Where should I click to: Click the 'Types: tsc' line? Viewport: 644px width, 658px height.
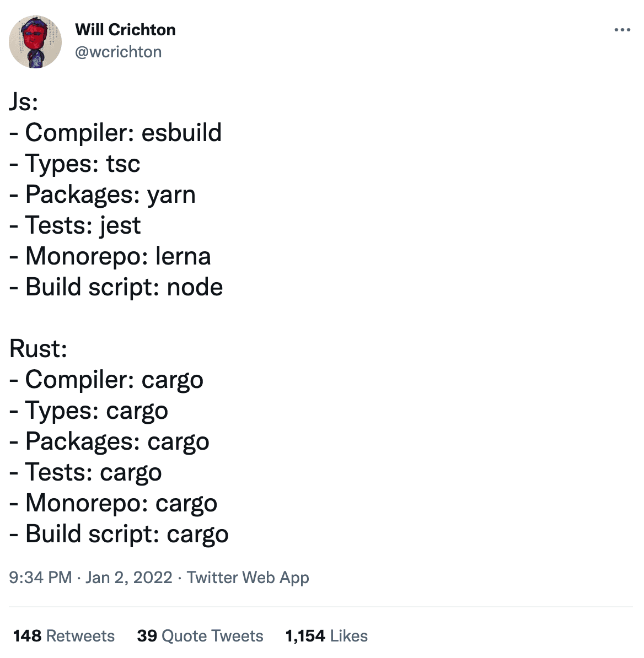click(x=75, y=164)
